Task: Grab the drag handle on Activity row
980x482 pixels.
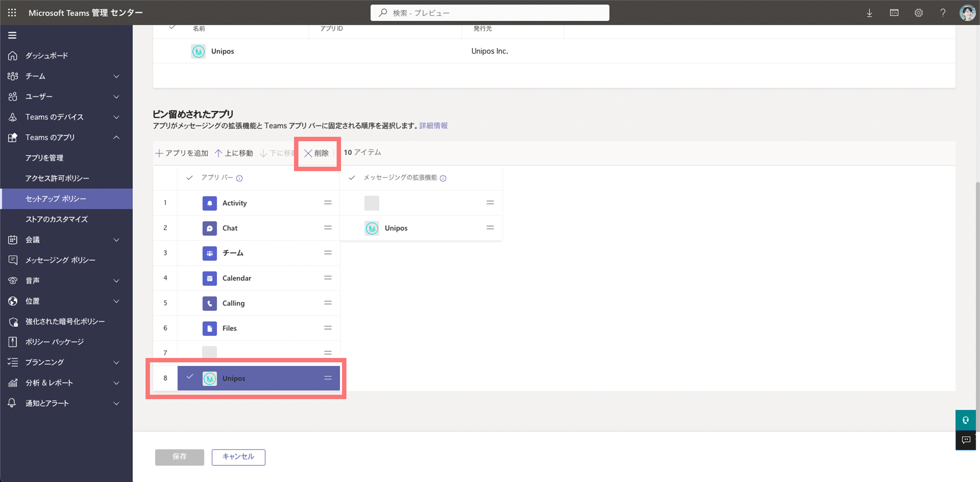Action: [328, 203]
